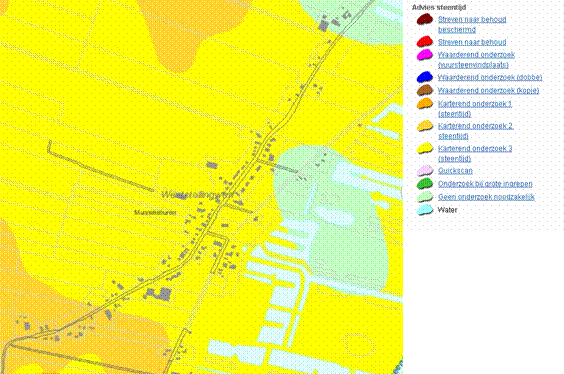The width and height of the screenshot is (564, 374).
Task: Select the cyan Water legend swatch
Action: [x=425, y=210]
